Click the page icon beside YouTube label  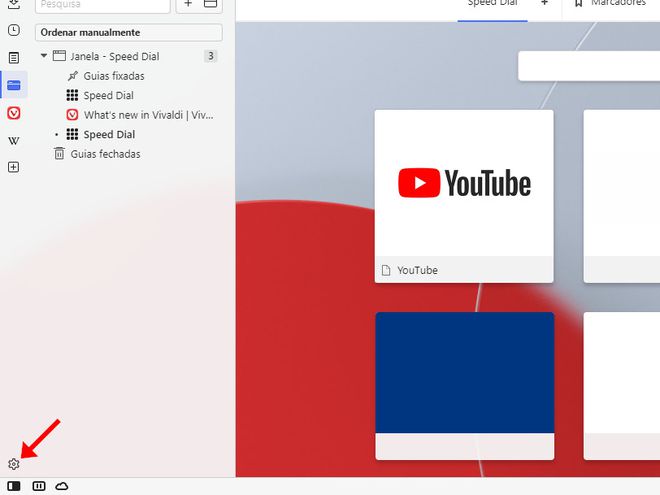pos(386,270)
